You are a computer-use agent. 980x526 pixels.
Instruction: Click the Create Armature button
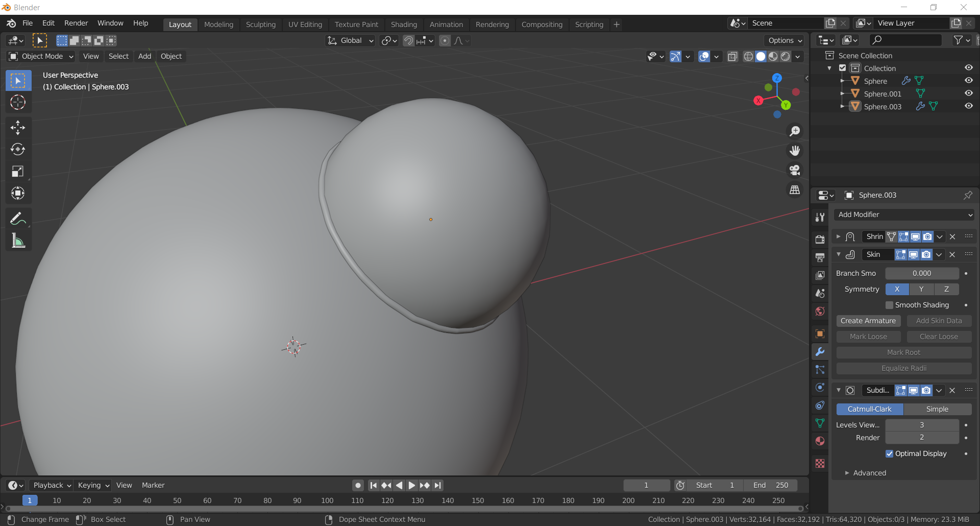pyautogui.click(x=868, y=321)
